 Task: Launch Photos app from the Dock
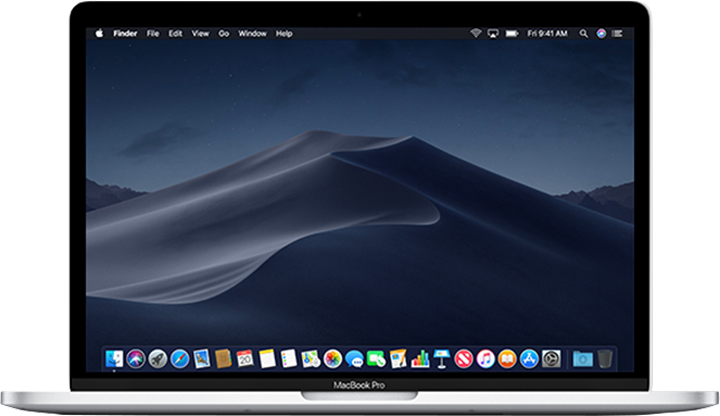click(x=333, y=358)
